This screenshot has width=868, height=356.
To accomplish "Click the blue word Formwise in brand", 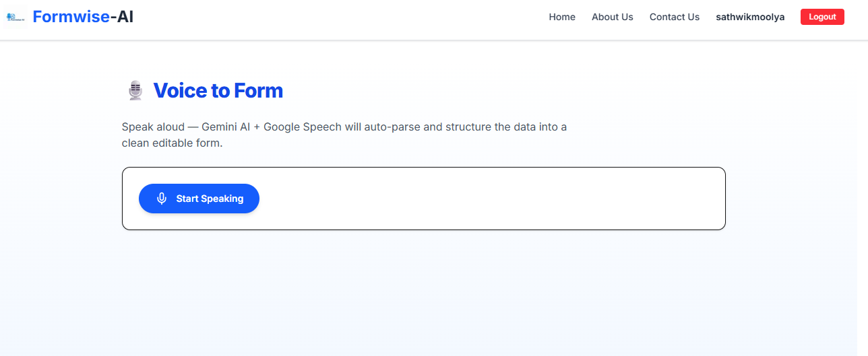I will click(71, 17).
